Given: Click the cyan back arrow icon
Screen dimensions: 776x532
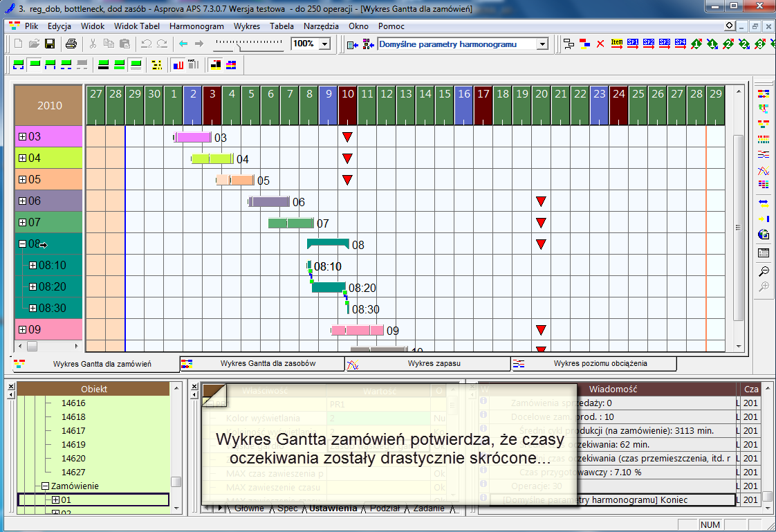Looking at the screenshot, I should (x=183, y=44).
